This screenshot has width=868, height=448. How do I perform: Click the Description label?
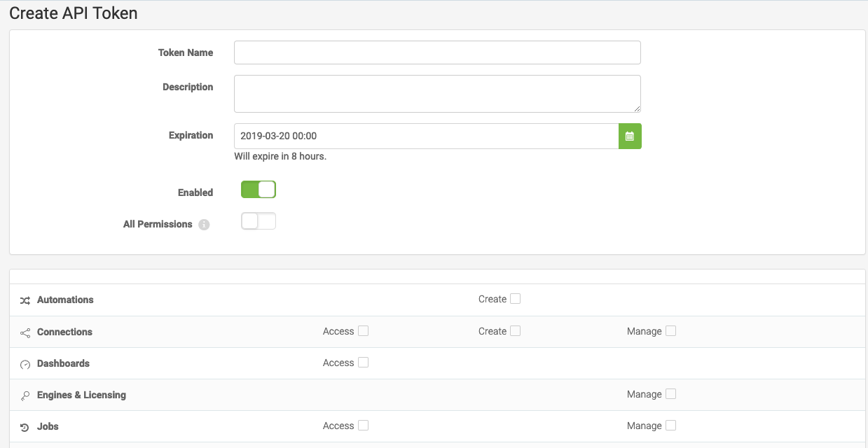coord(188,87)
